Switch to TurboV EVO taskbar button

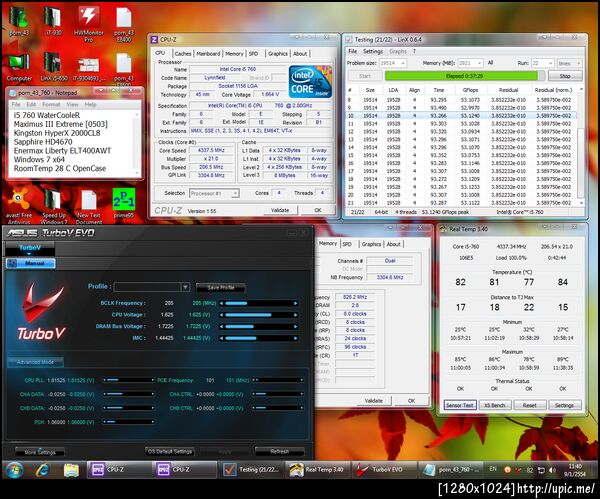pos(383,470)
